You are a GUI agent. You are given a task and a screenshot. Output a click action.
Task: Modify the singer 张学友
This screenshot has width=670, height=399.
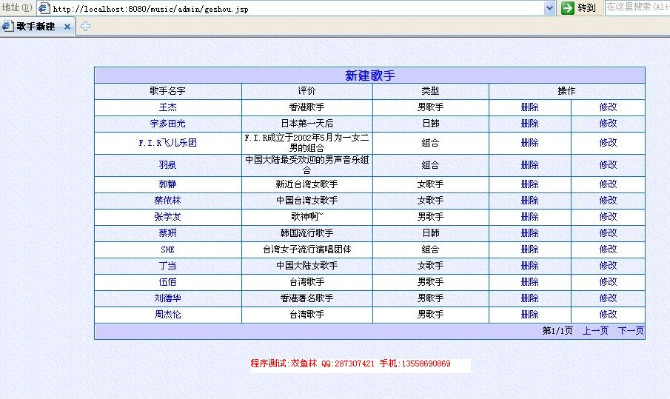click(608, 217)
